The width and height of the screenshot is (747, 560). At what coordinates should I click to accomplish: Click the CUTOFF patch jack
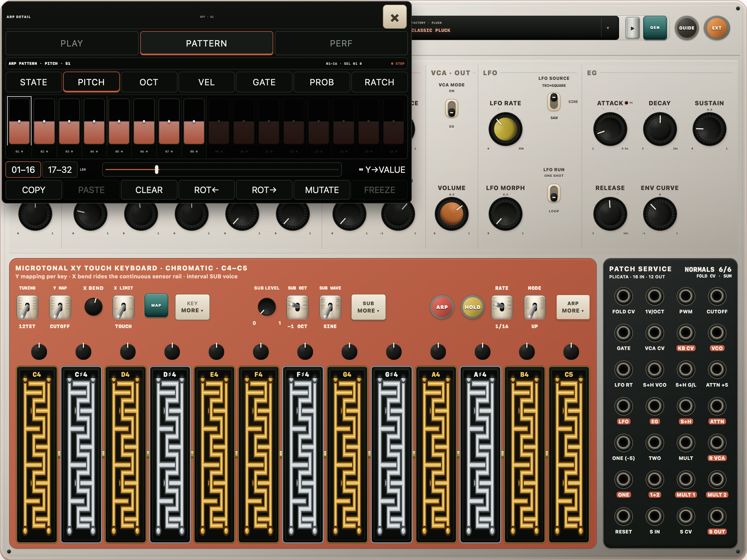pyautogui.click(x=717, y=296)
